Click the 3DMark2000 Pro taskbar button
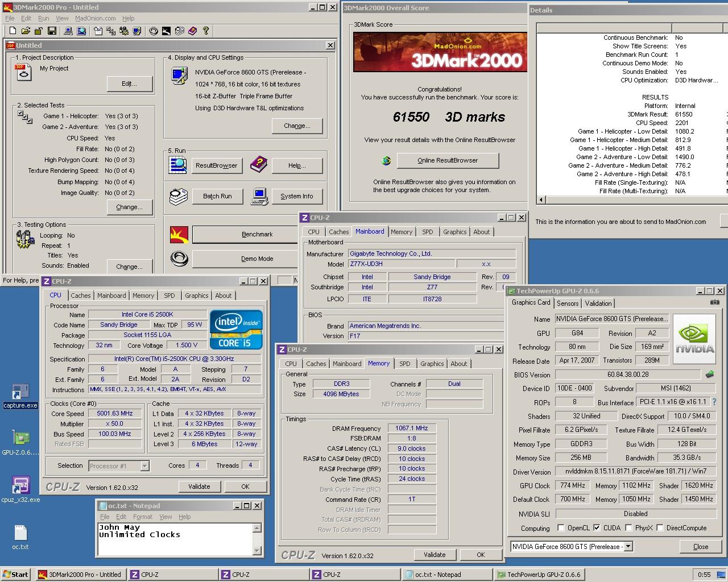This screenshot has width=728, height=582. pyautogui.click(x=80, y=575)
